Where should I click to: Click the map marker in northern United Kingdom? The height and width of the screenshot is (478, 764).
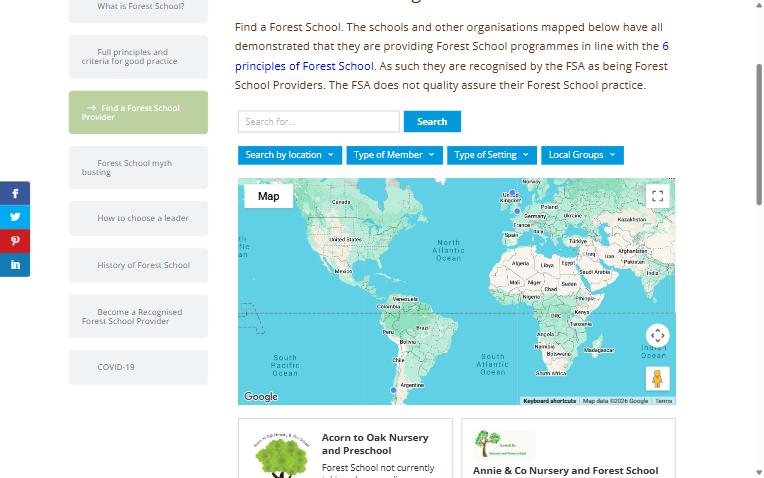(512, 193)
